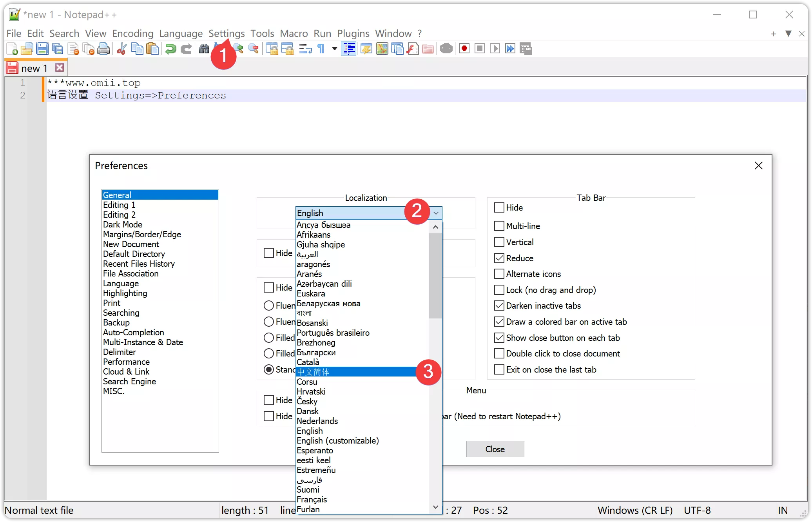Open the toolbar show-symbol dropdown arrow
Screen dimensions: 812x522
334,49
